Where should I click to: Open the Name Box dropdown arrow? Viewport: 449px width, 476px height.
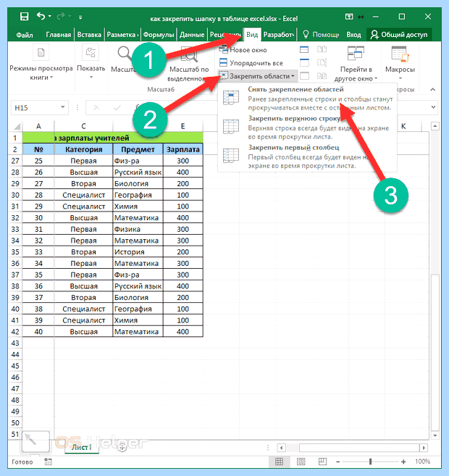coord(63,107)
